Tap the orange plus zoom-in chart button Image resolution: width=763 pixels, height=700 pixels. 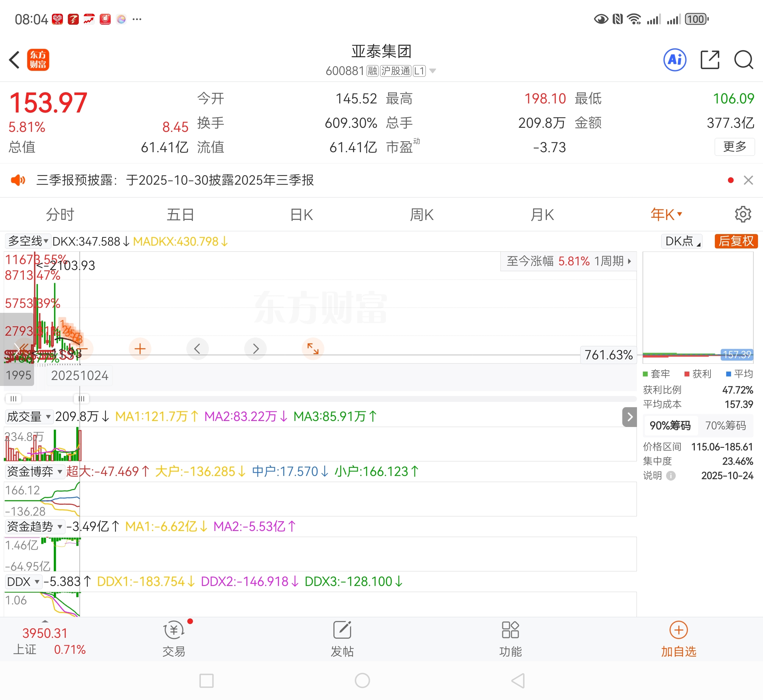(140, 348)
